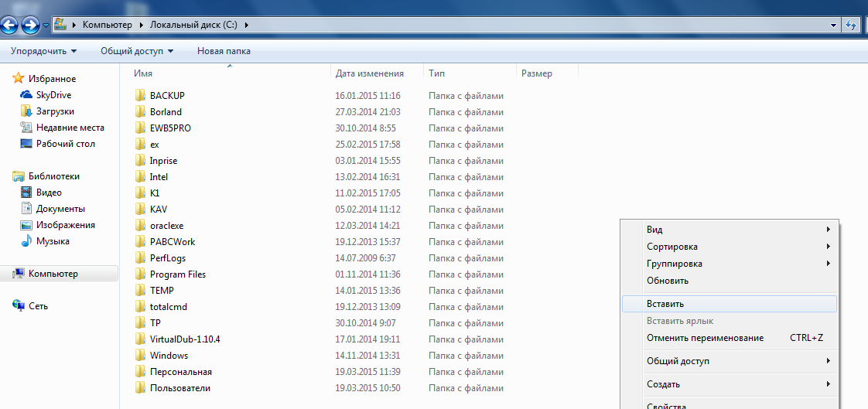
Task: Select the Персональная folder name
Action: coord(181,371)
